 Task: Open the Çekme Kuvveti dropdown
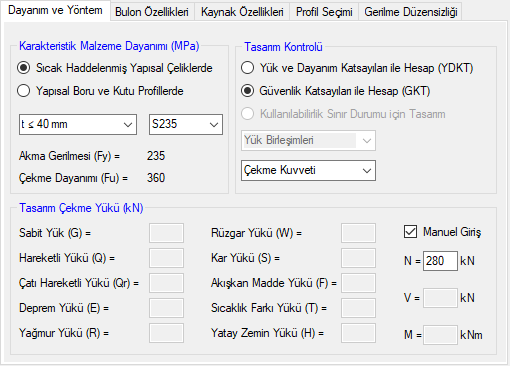click(308, 170)
